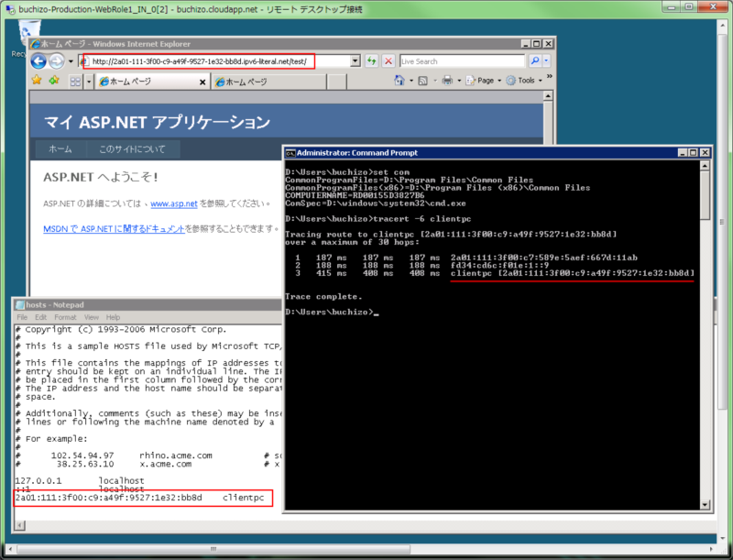Click the 127.0.0.1 localhost line in Notepad
This screenshot has height=560, width=733.
tap(80, 480)
